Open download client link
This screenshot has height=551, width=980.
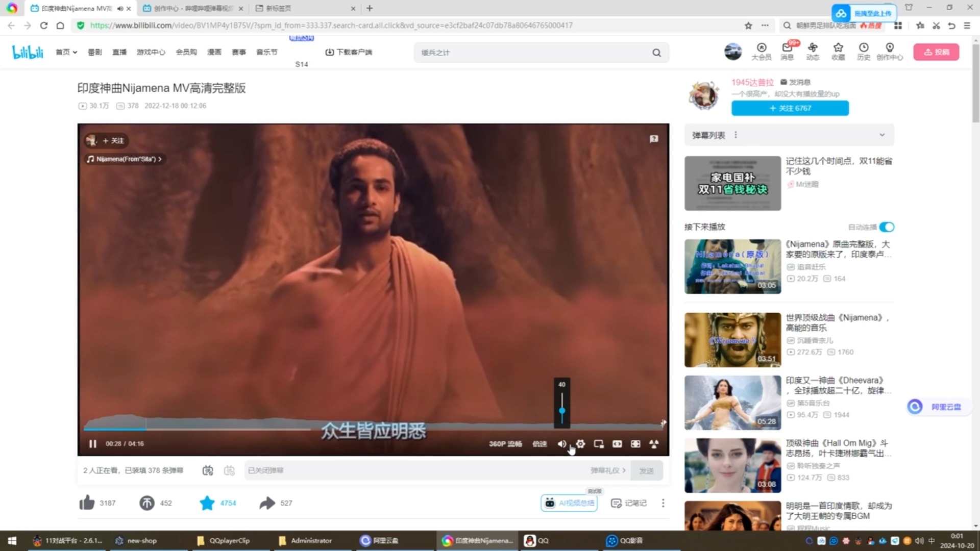pyautogui.click(x=349, y=52)
